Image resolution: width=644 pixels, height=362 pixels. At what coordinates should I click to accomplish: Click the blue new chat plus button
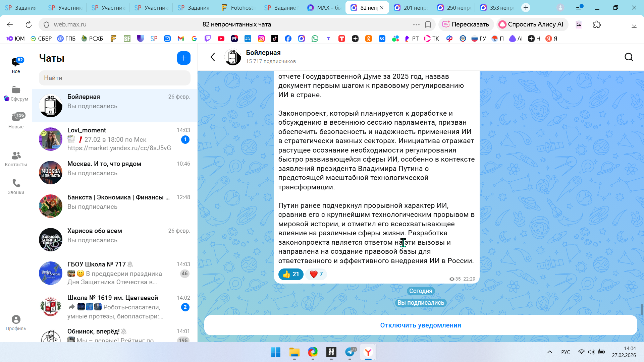point(183,58)
